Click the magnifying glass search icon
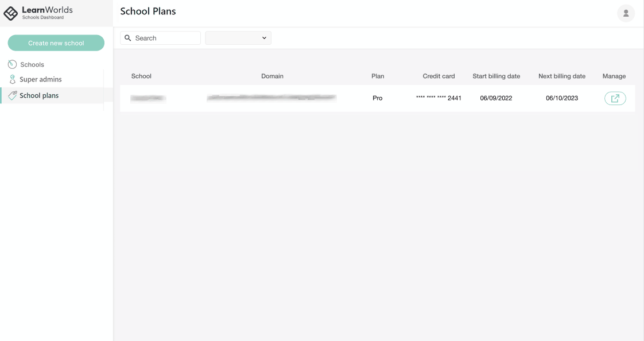This screenshot has height=341, width=644. [127, 37]
